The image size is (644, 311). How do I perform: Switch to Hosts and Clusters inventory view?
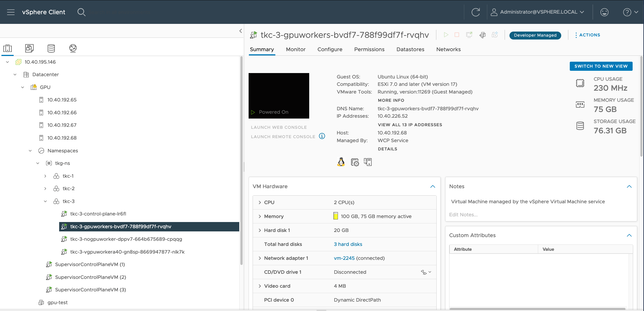(x=7, y=48)
